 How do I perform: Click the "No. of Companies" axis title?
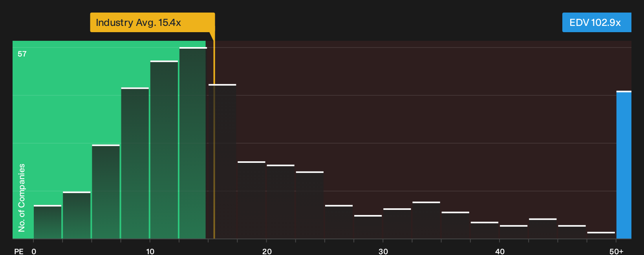pos(22,197)
